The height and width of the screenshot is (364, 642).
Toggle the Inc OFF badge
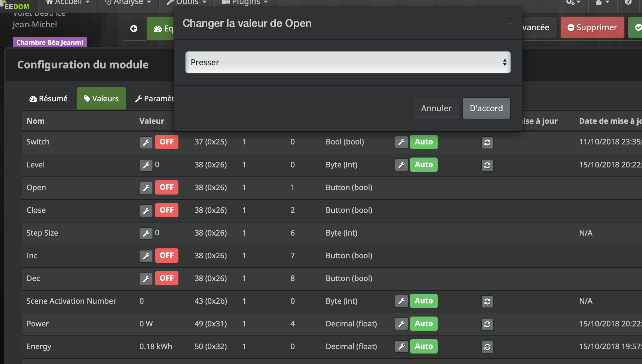[x=166, y=255]
